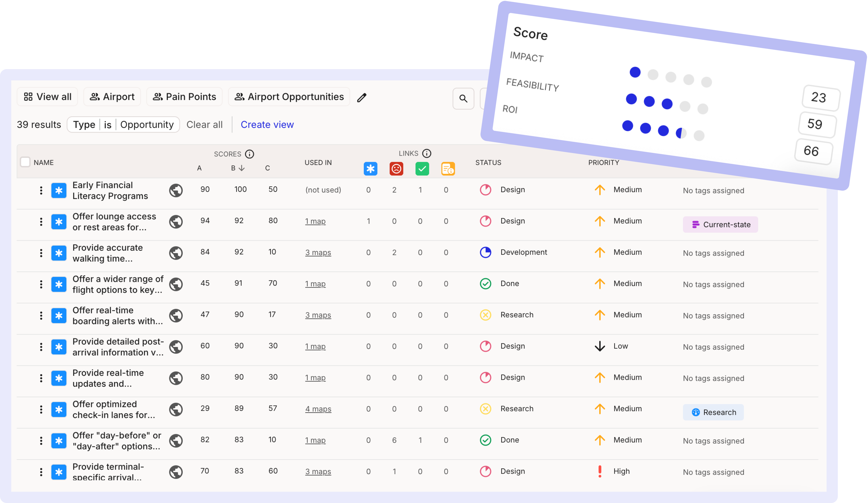The image size is (868, 503).
Task: Open row menu for Provide detailed post-arrival information
Action: click(41, 347)
